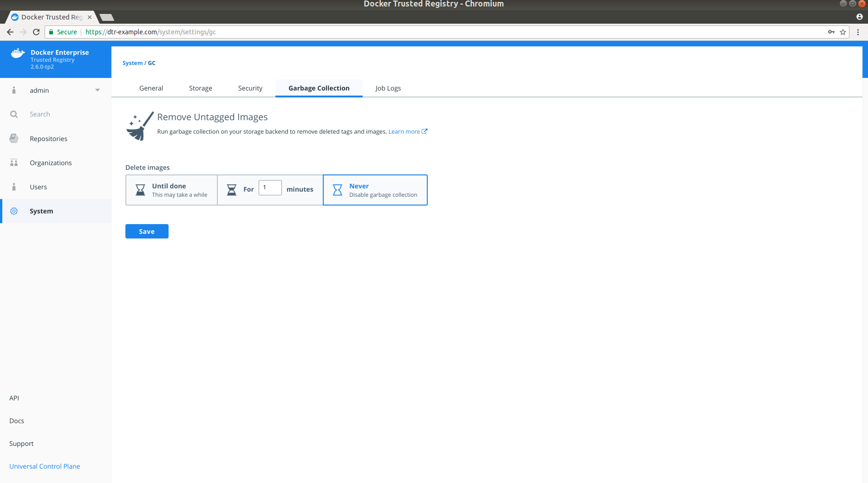
Task: Switch to the Job Logs tab
Action: point(388,88)
